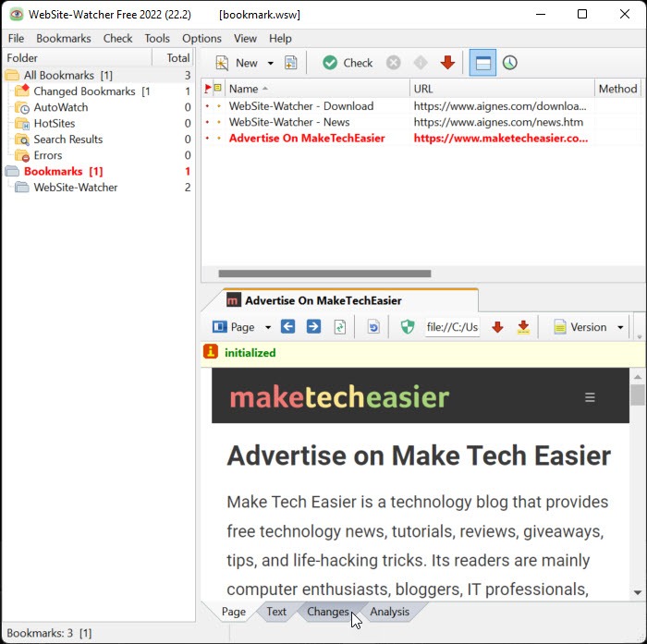The height and width of the screenshot is (644, 647).
Task: Click the aignes.com/news.htm URL cell
Action: pyautogui.click(x=498, y=122)
